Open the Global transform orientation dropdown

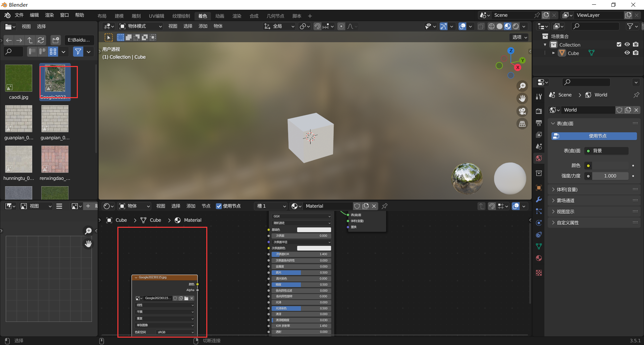pyautogui.click(x=279, y=26)
